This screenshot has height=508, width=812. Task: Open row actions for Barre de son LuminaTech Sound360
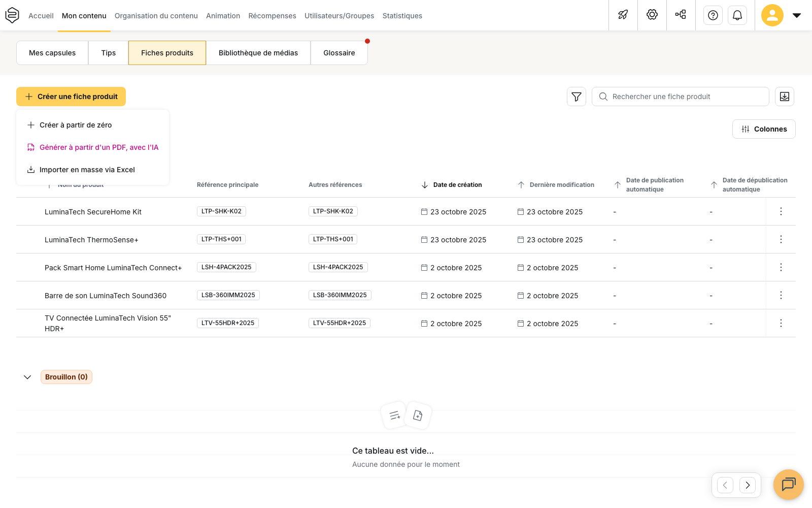(x=781, y=295)
